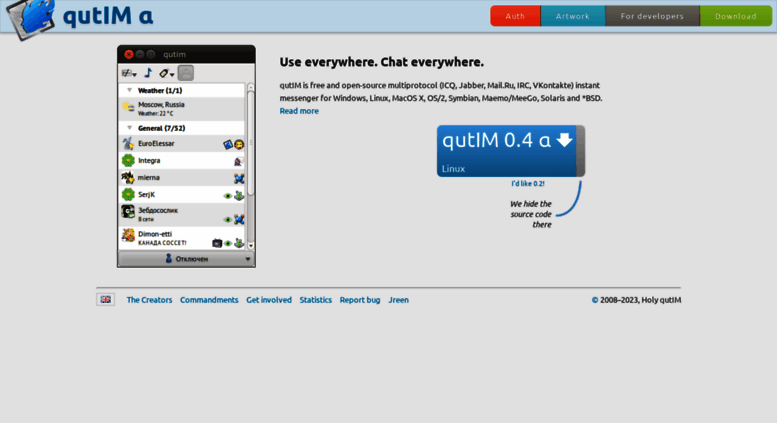This screenshot has height=423, width=777.
Task: Click the tag icon in qutim toolbar
Action: click(164, 73)
